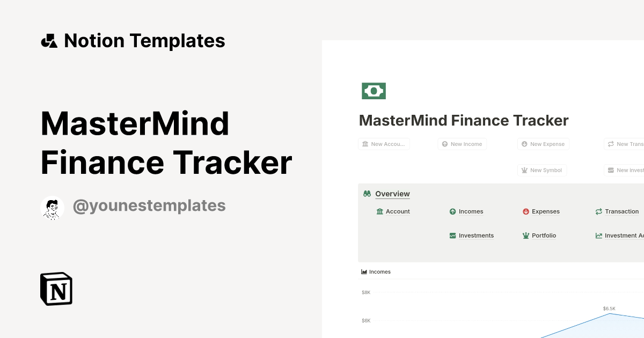Open @younestemplates profile
Screen dimensions: 644x338
click(149, 205)
